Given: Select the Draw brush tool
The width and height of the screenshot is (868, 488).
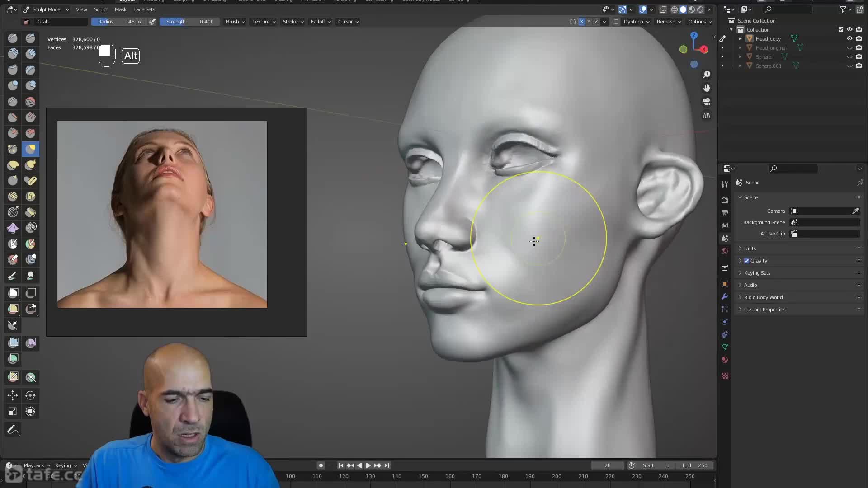Looking at the screenshot, I should [13, 38].
